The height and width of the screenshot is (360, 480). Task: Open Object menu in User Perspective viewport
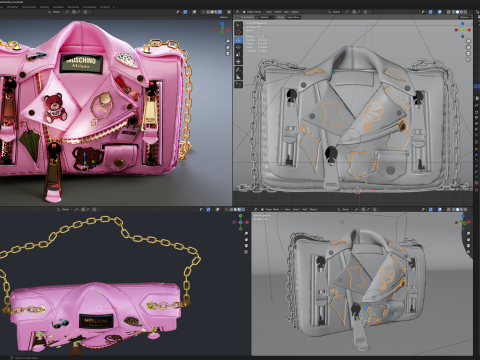coord(313,209)
